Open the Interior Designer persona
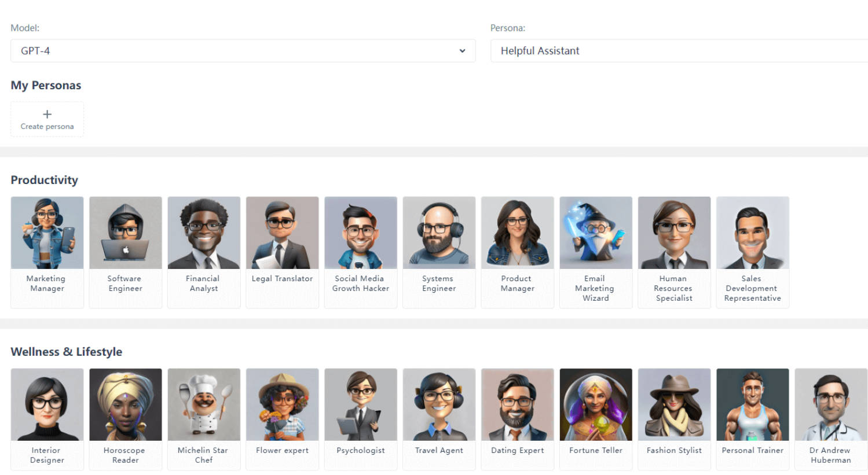The image size is (868, 475). point(47,405)
